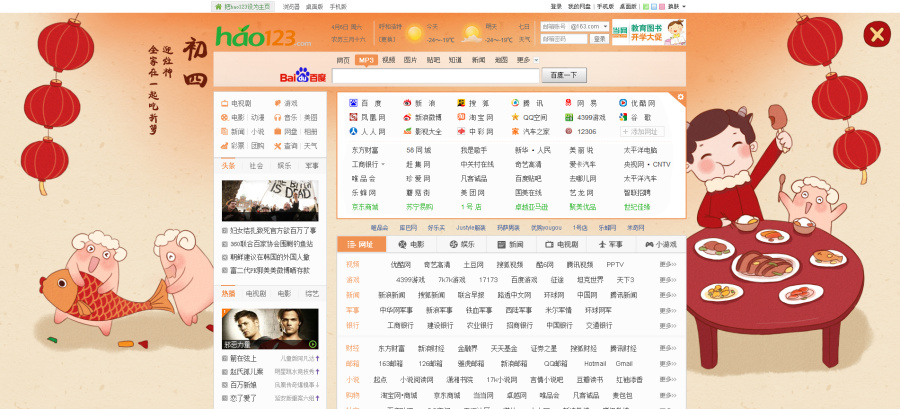The image size is (900, 409).
Task: Click the email account input field
Action: [x=553, y=26]
